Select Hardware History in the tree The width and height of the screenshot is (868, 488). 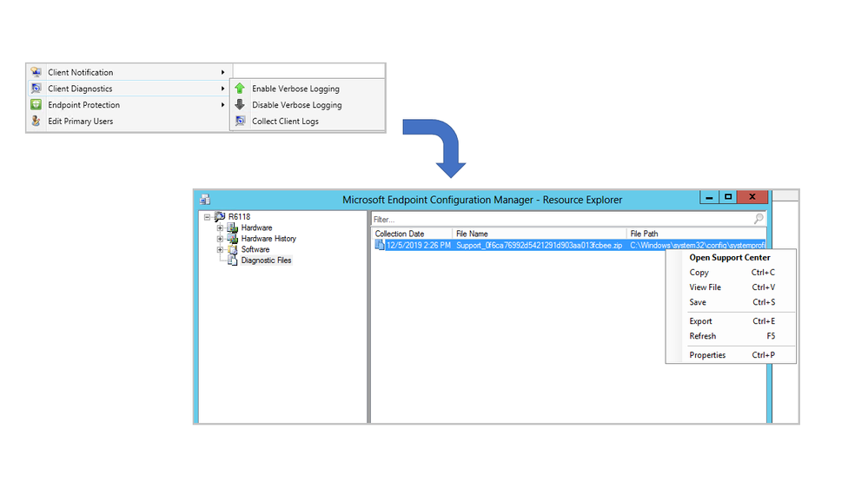pos(268,239)
